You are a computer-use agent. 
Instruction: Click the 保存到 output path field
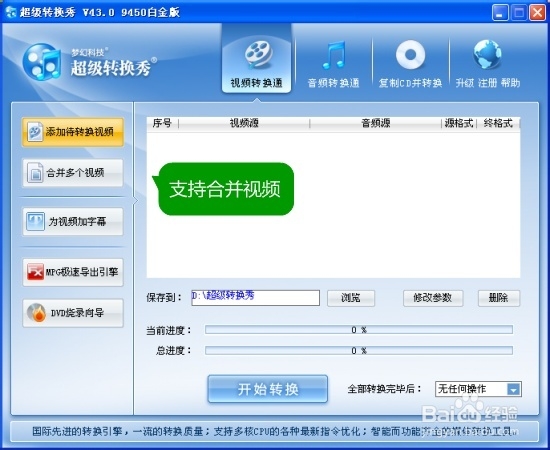255,298
